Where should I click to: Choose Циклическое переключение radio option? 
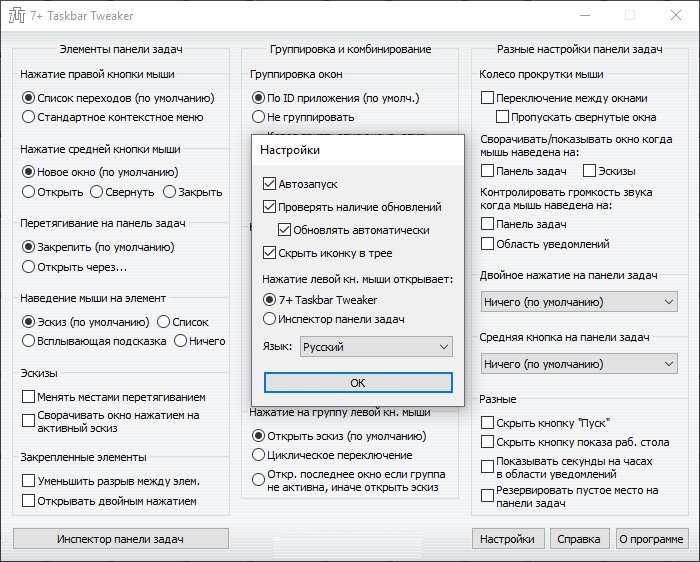pos(259,455)
